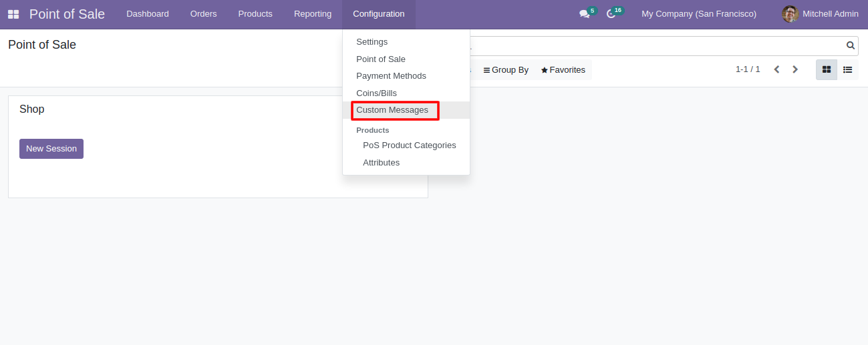Select Custom Messages menu entry

coord(392,110)
